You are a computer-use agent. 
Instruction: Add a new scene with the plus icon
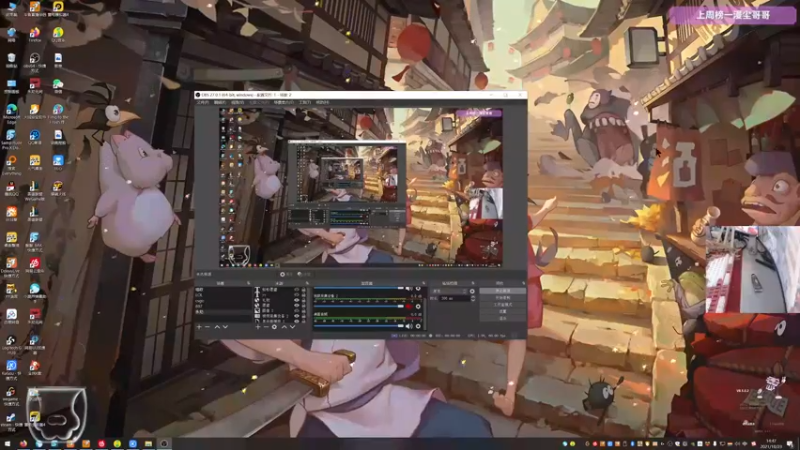199,327
